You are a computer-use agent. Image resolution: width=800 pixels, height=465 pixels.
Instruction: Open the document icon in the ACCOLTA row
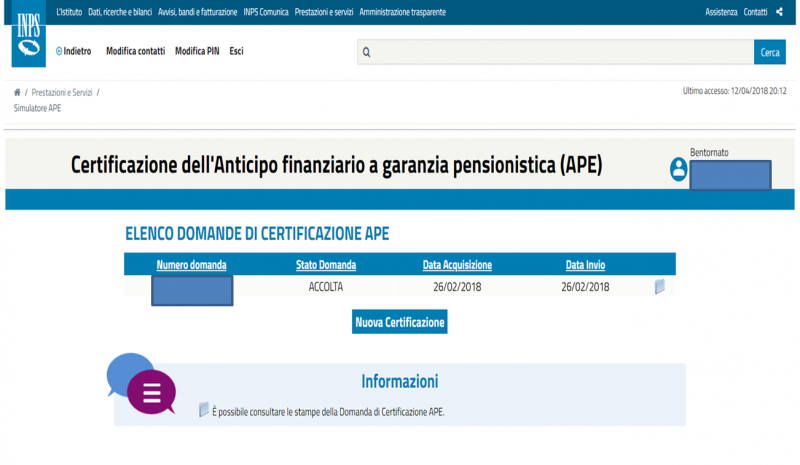(659, 287)
